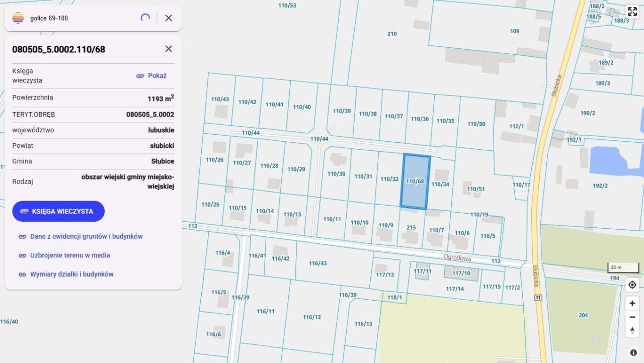Select parcel 117/14 on the map
The image size is (644, 363).
(x=455, y=289)
